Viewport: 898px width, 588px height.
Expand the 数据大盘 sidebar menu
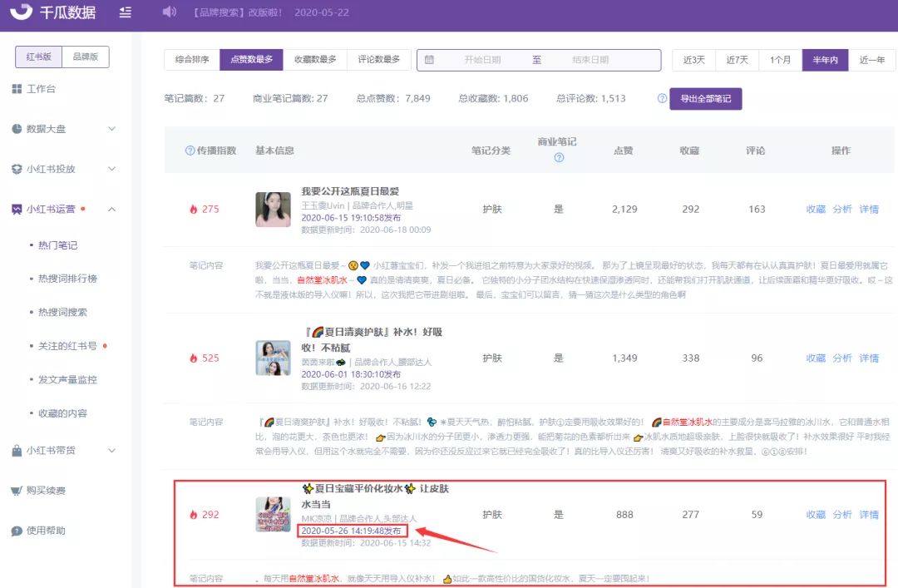pyautogui.click(x=111, y=130)
